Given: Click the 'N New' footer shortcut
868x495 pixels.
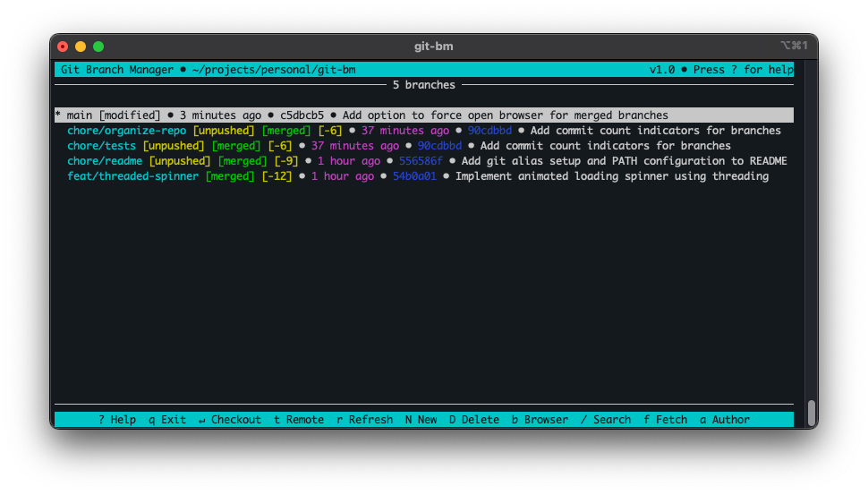Looking at the screenshot, I should pyautogui.click(x=421, y=420).
